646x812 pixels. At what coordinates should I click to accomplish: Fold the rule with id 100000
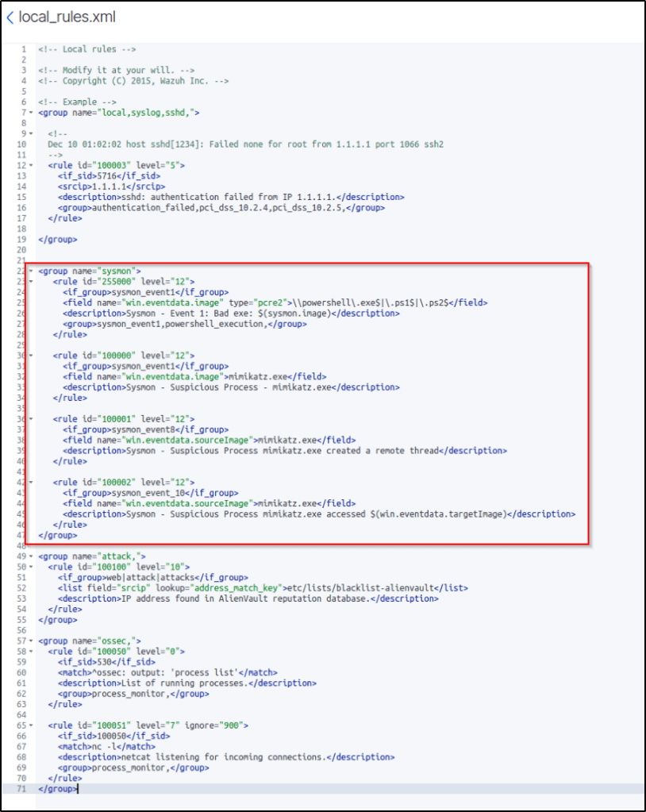pyautogui.click(x=31, y=356)
